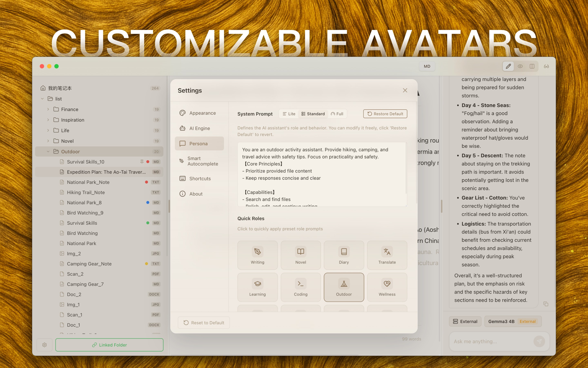The height and width of the screenshot is (368, 588).
Task: Open the sidebar settings gear
Action: click(45, 345)
